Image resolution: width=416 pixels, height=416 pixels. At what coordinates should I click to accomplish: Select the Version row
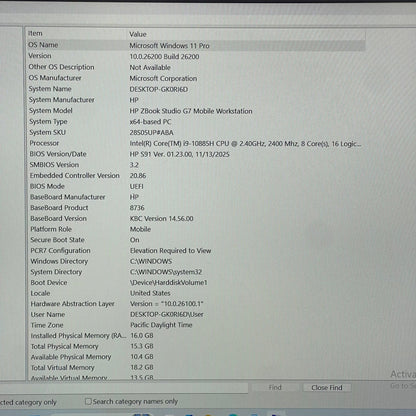[196, 56]
